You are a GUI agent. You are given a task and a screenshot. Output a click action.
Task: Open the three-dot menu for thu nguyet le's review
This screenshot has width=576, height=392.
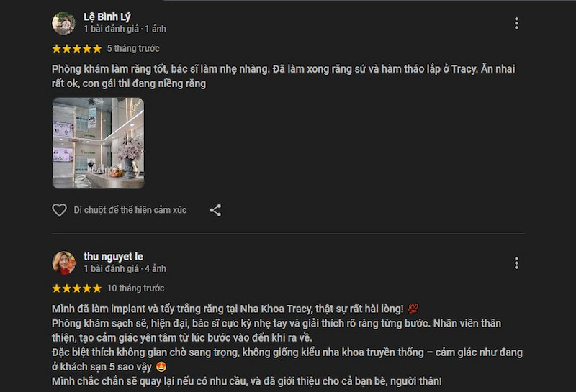516,263
